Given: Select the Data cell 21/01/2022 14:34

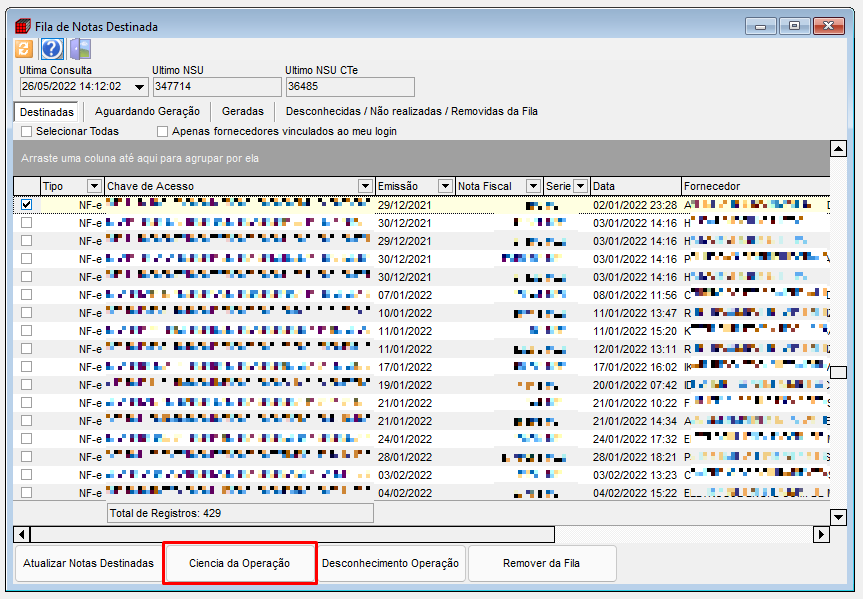Looking at the screenshot, I should tap(635, 421).
